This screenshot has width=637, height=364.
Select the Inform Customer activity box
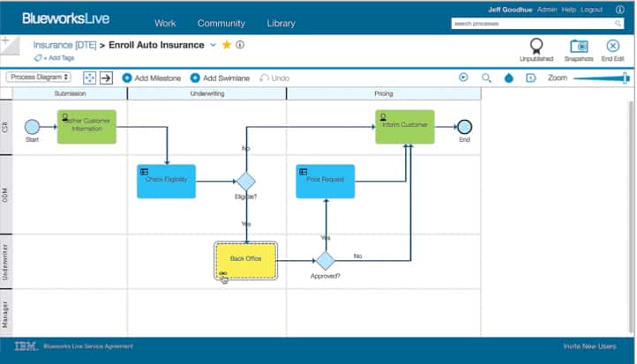click(x=405, y=127)
